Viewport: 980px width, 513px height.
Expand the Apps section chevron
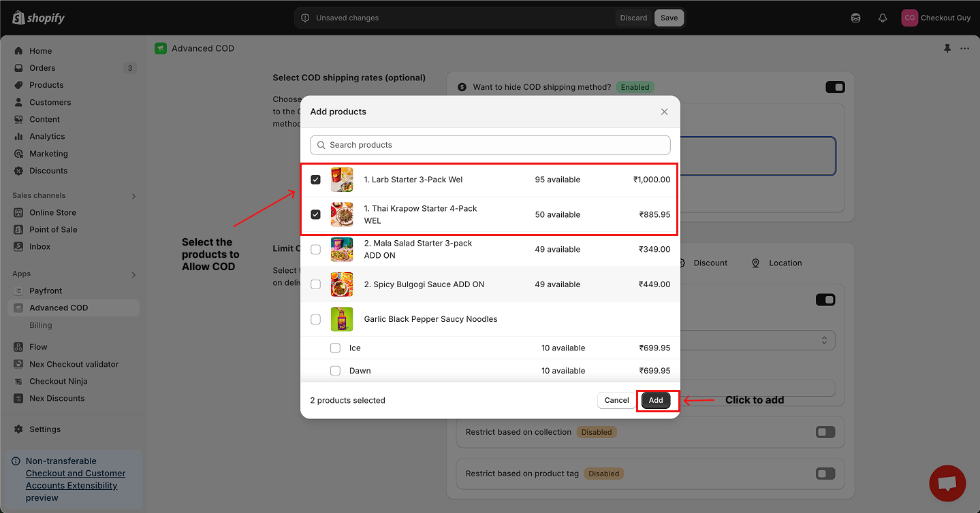coord(133,274)
